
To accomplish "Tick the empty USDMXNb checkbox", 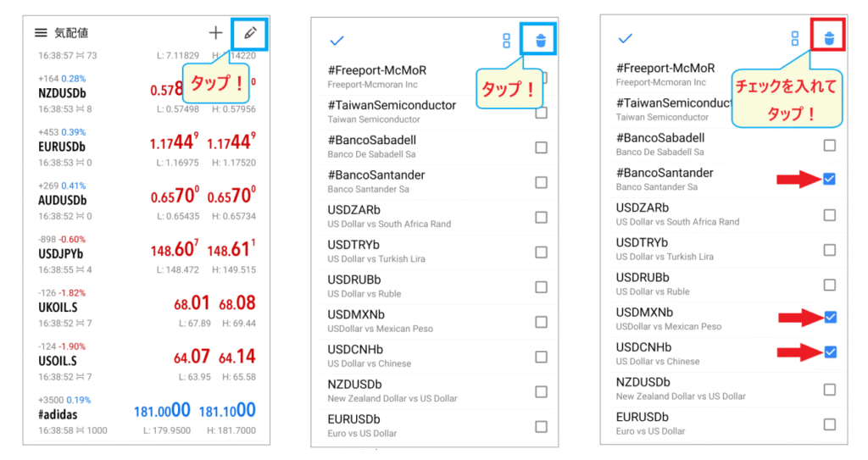I will point(541,322).
